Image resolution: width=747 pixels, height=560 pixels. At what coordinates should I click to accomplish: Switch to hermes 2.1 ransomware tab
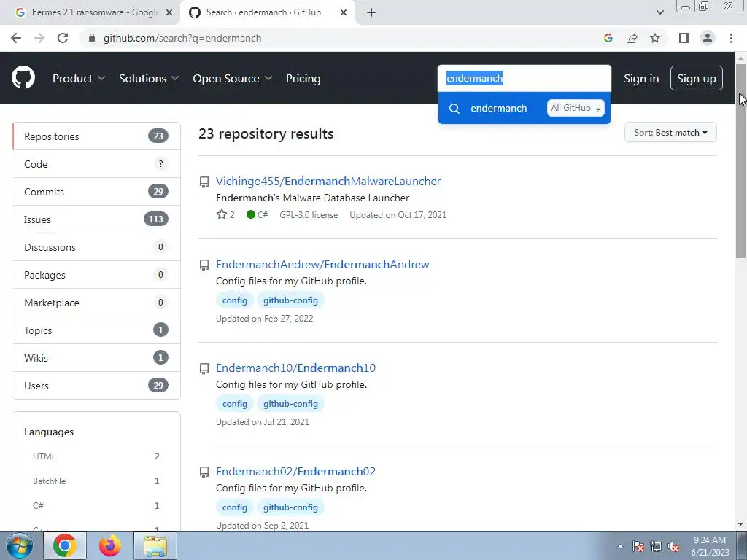pyautogui.click(x=90, y=12)
